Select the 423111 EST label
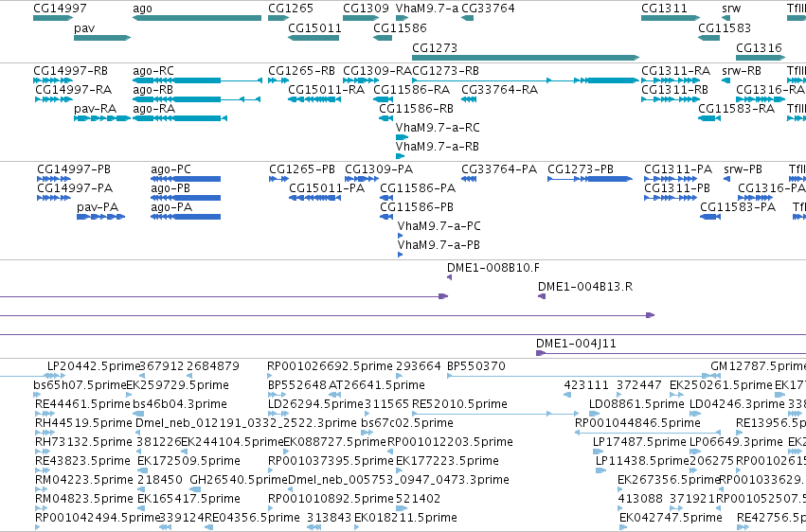 coord(586,385)
